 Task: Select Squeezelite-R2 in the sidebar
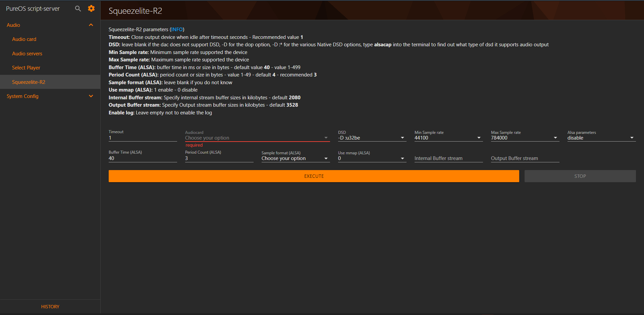tap(50, 82)
